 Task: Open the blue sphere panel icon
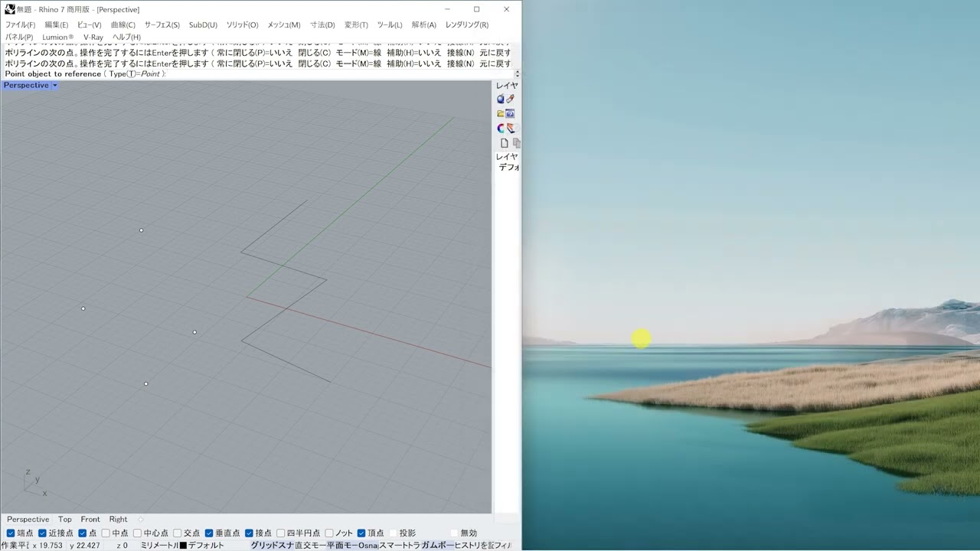coord(501,99)
